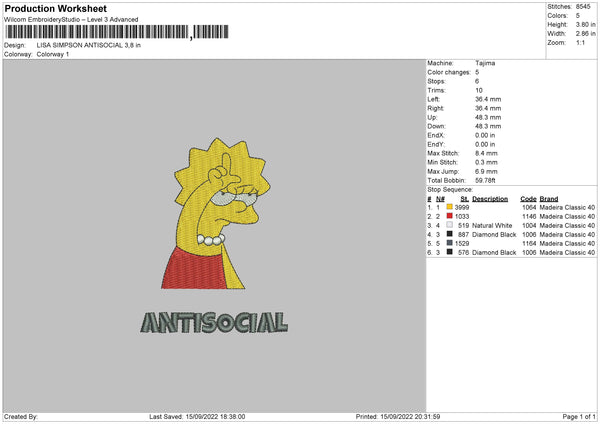Click thread code 1146

(x=529, y=217)
